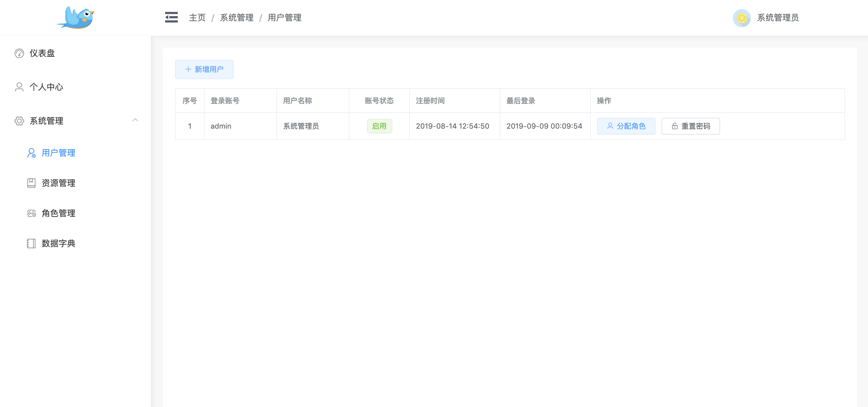
Task: Click the sidebar collapse hamburger icon
Action: point(171,17)
